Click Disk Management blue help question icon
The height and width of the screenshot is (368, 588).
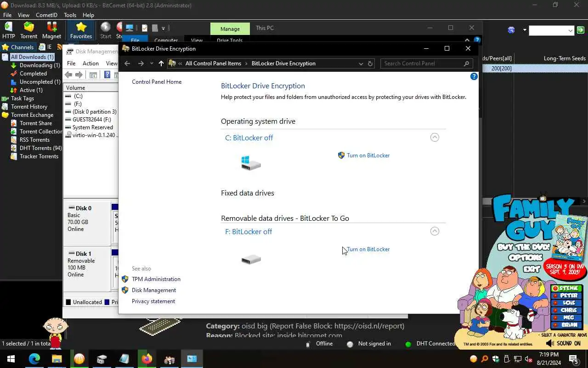107,75
